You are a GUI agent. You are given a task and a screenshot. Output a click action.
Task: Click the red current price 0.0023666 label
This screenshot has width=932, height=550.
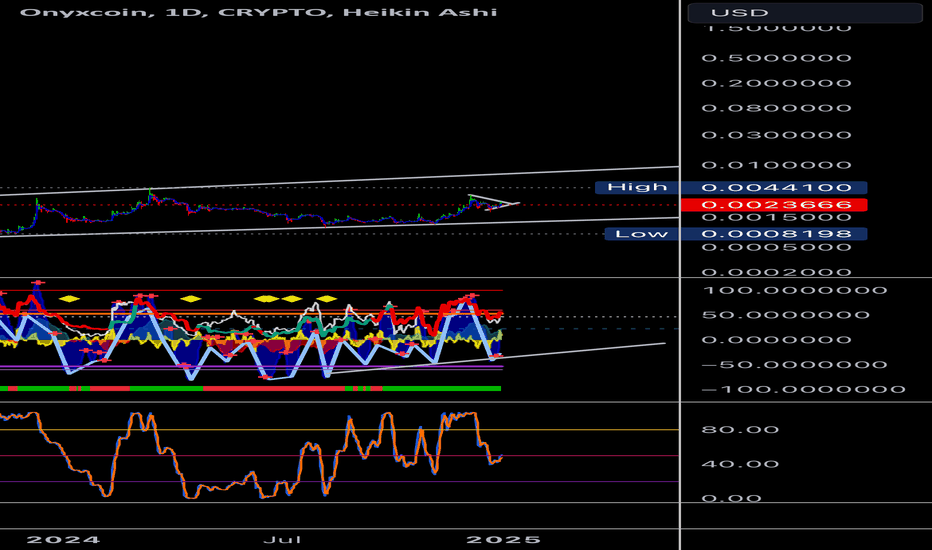coord(774,205)
